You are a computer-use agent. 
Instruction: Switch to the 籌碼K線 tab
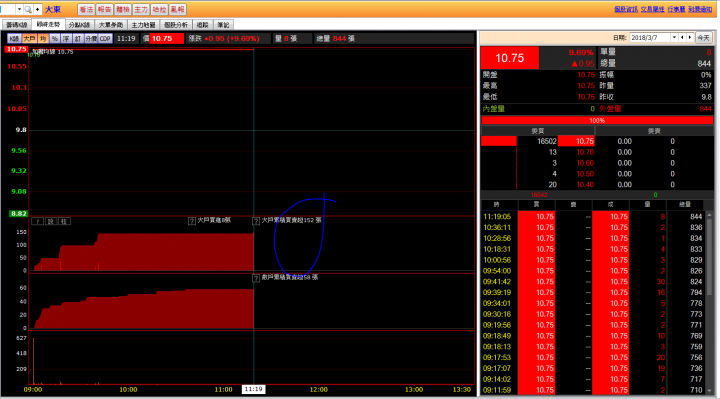(17, 25)
